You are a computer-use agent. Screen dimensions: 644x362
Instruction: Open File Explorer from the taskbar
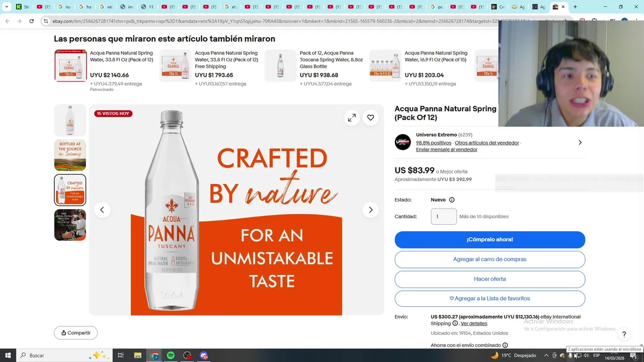[137, 355]
